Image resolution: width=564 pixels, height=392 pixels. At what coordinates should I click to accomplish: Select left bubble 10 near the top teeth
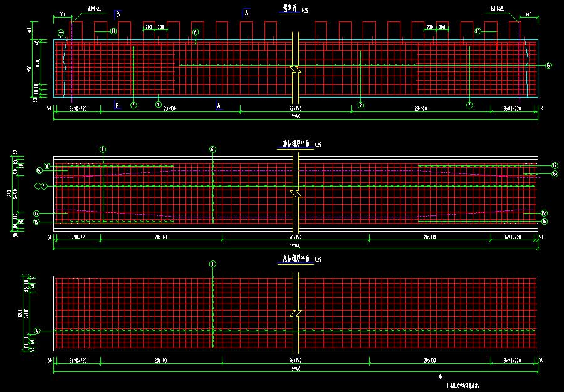[x=113, y=31]
